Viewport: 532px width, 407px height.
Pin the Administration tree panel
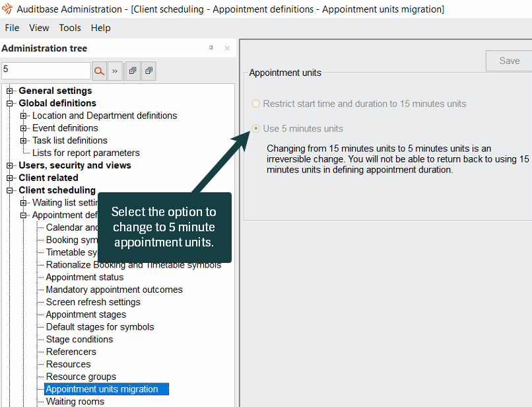[x=211, y=48]
